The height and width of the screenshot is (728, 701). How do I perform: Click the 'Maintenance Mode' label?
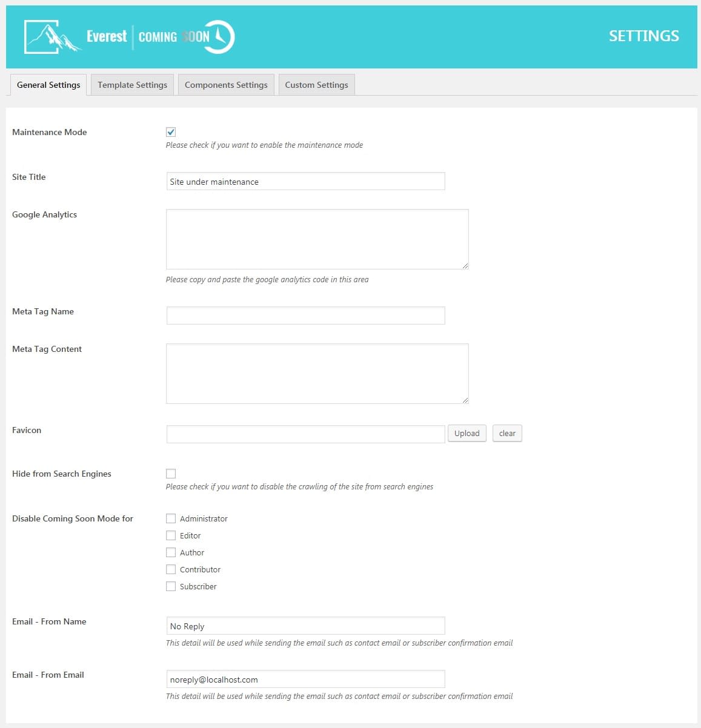50,132
